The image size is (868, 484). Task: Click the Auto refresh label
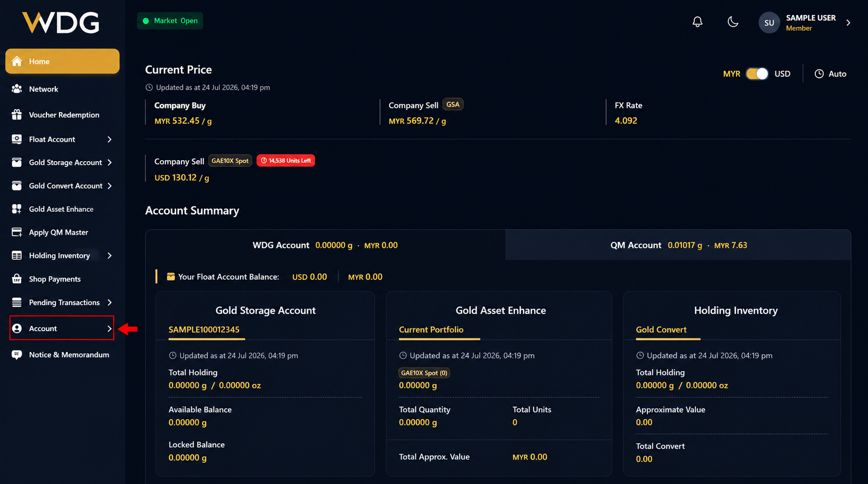coord(837,74)
